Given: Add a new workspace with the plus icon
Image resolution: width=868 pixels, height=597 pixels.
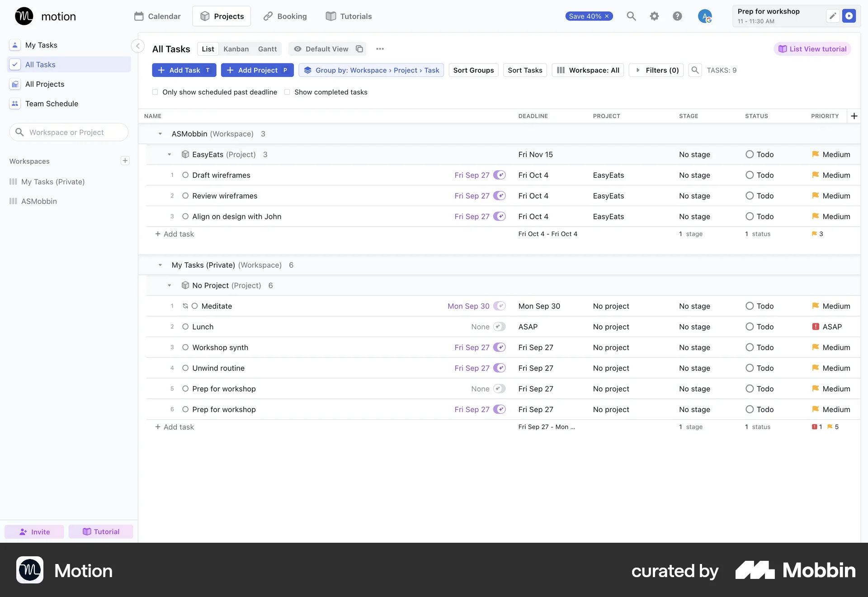Looking at the screenshot, I should tap(125, 161).
